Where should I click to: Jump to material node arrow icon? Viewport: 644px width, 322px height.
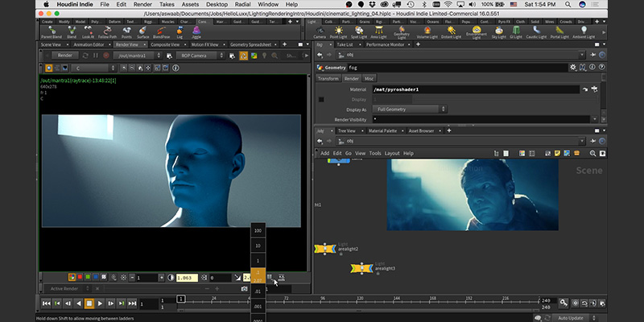coord(585,89)
